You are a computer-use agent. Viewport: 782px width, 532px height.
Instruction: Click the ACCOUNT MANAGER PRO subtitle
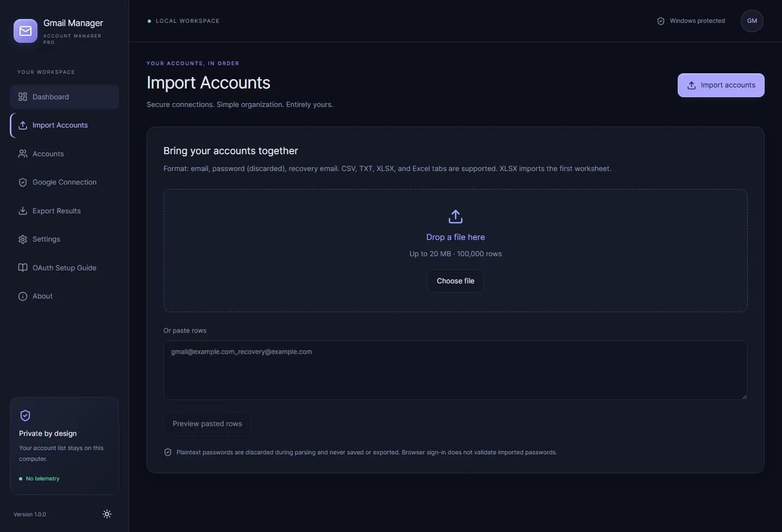pos(72,39)
